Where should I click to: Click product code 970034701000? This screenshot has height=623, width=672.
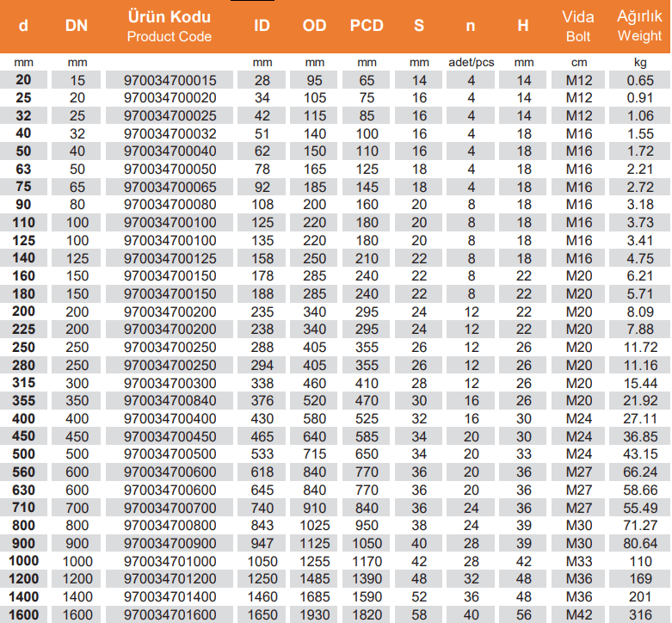coord(170,561)
